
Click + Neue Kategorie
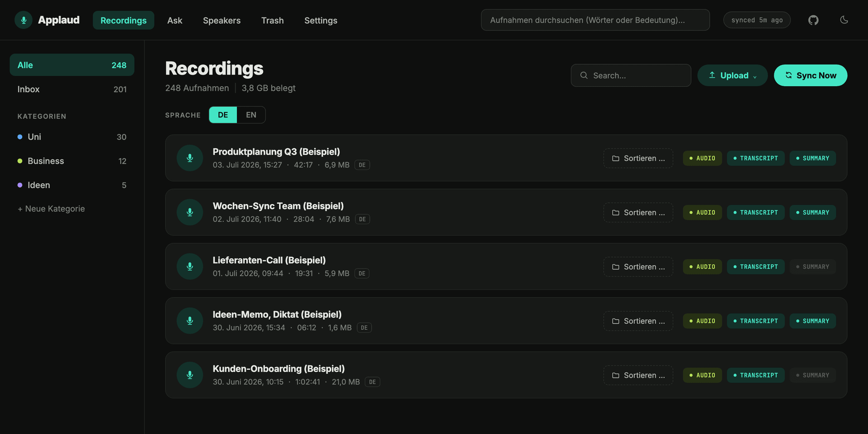point(51,209)
